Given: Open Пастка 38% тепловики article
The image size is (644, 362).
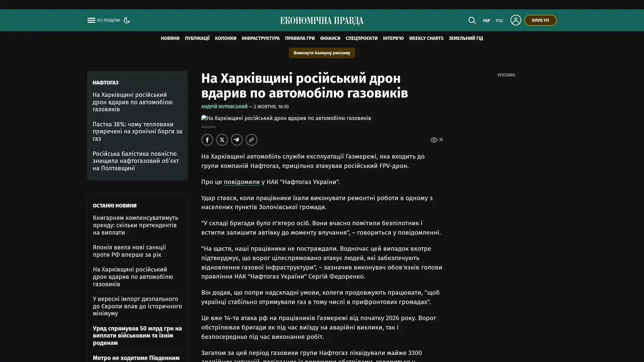Looking at the screenshot, I should [x=138, y=131].
